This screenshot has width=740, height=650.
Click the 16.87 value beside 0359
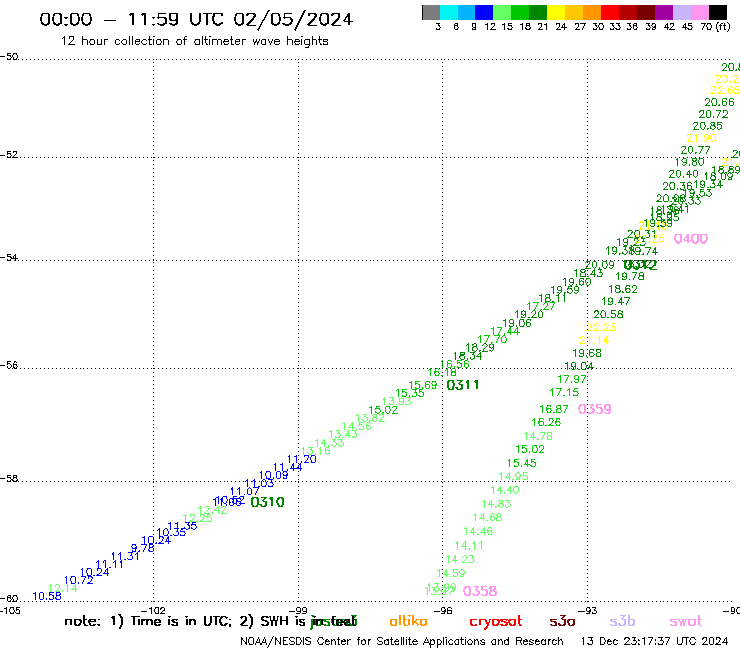point(554,409)
